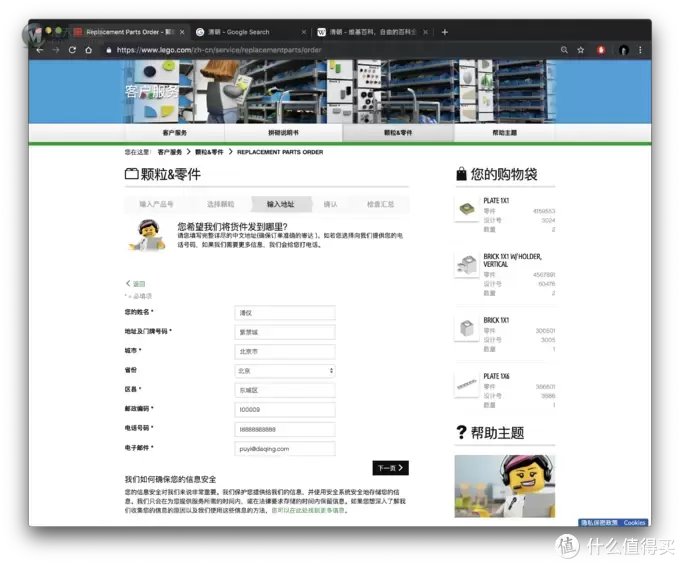Click REPLACEMENT PARTS ORDER breadcrumb
Viewport: 680px width, 564px height.
280,152
